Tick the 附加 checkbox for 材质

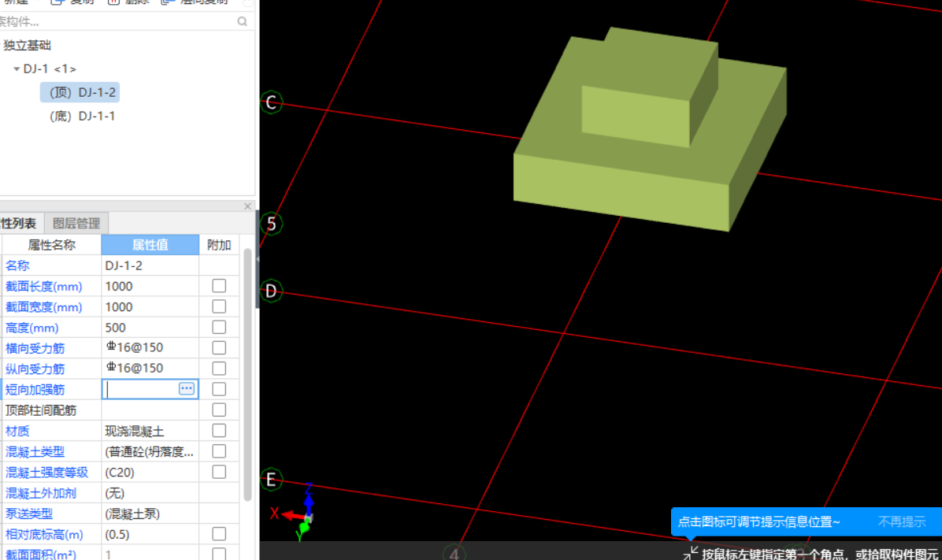point(219,431)
